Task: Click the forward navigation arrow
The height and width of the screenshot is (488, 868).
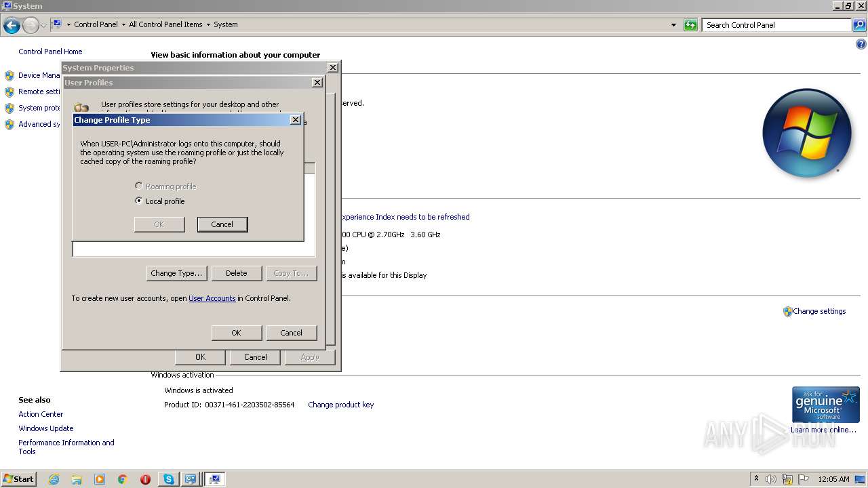Action: click(x=31, y=26)
